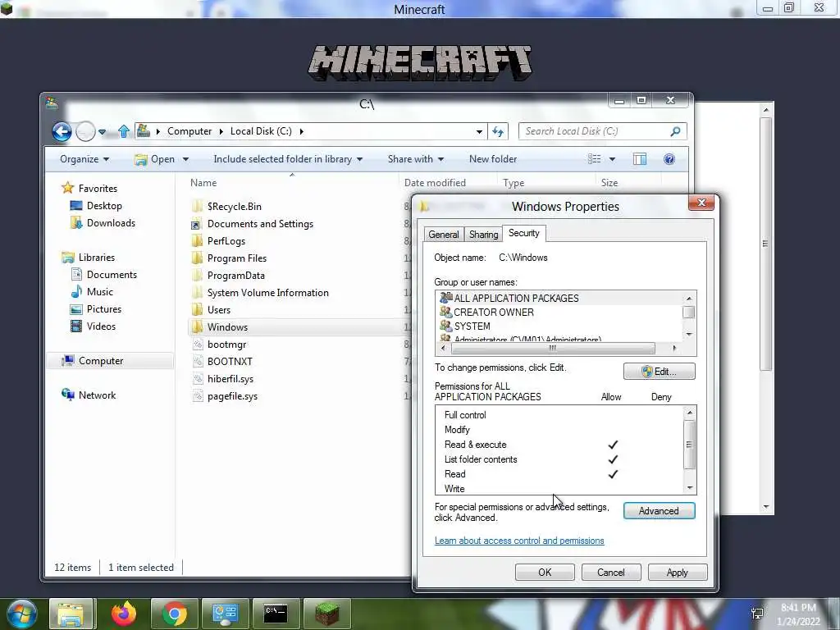840x630 pixels.
Task: Go back with the Explorer back arrow
Action: [x=62, y=131]
